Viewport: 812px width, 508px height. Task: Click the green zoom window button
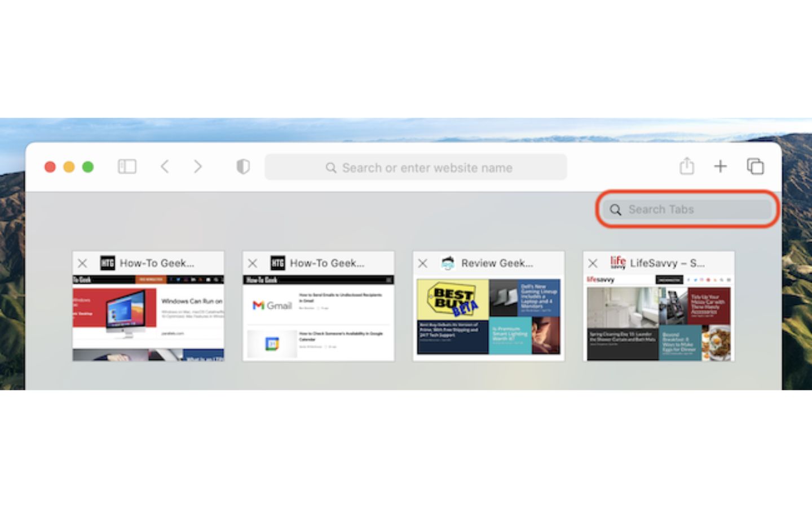coord(88,167)
